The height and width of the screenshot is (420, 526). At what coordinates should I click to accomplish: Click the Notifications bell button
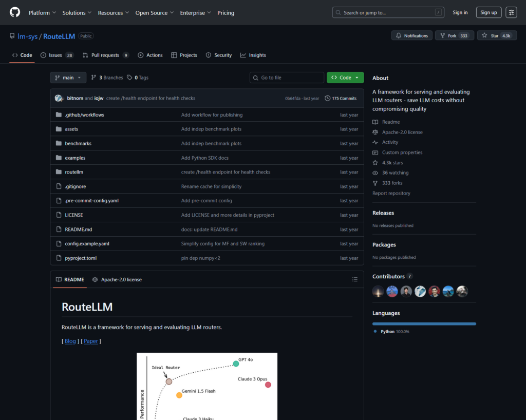pos(411,35)
